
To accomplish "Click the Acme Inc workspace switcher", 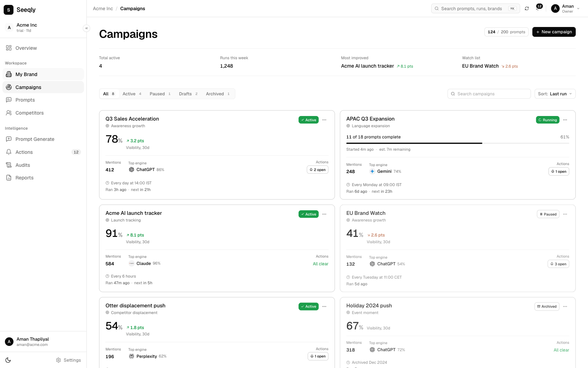I will 43,27.
